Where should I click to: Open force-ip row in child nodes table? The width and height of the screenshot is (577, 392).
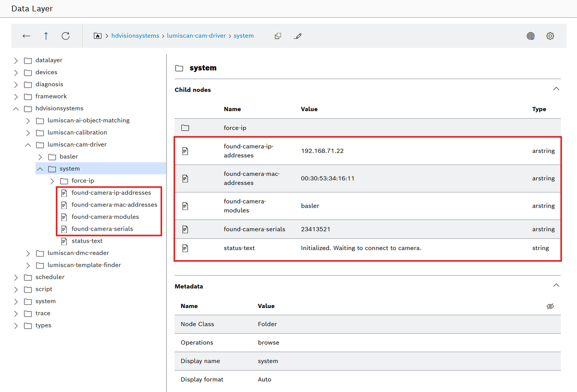[368, 128]
